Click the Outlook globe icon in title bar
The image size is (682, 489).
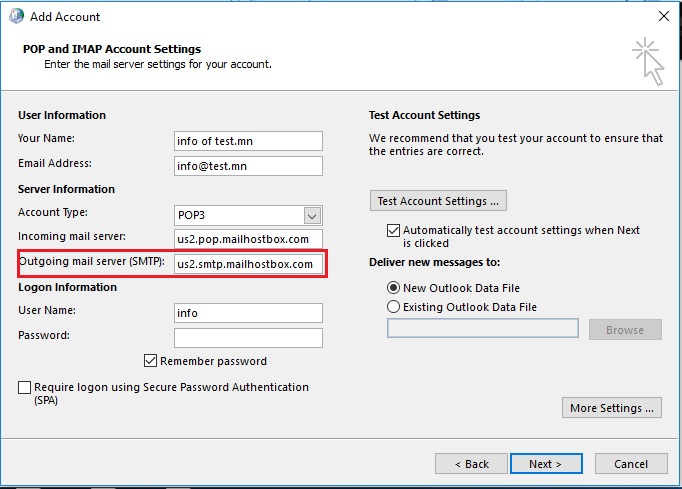point(16,16)
